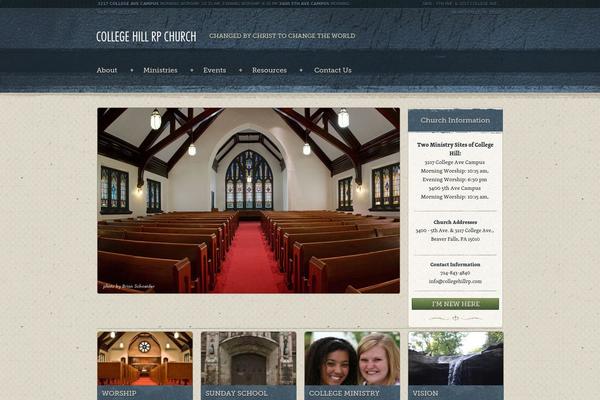
Task: Click the Worship card label
Action: click(x=119, y=393)
